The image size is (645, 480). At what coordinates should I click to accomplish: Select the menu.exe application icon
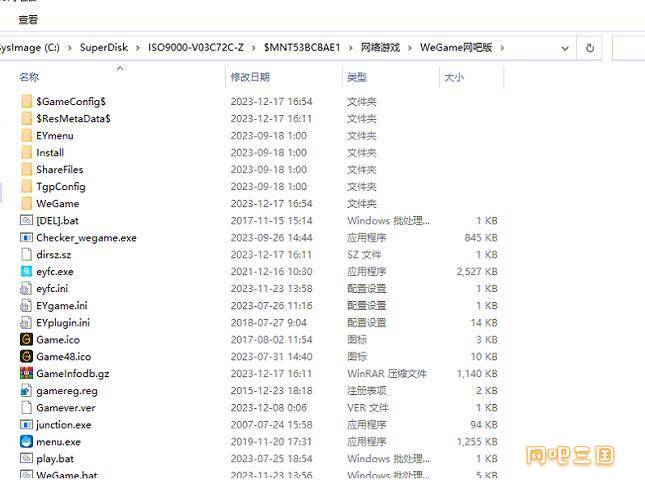pyautogui.click(x=26, y=442)
